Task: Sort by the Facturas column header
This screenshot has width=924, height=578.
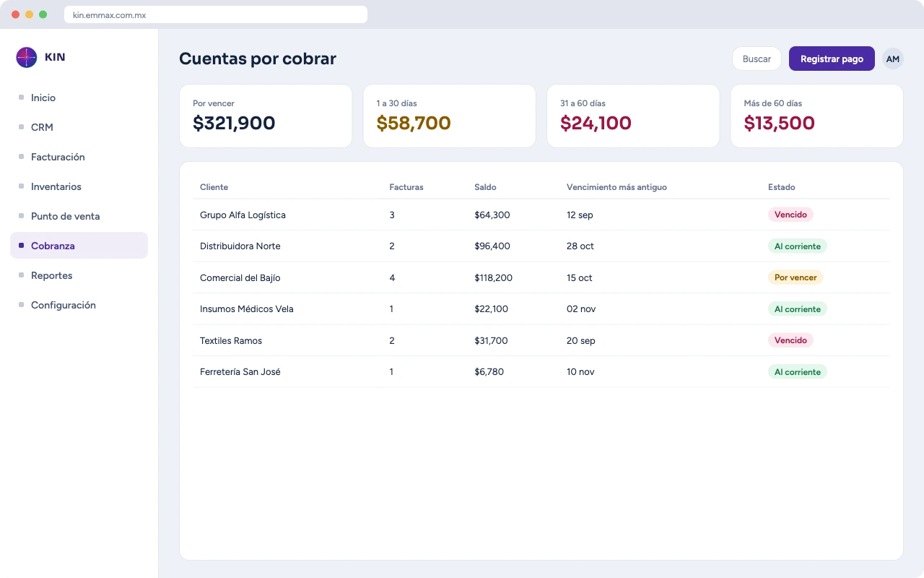Action: (406, 187)
